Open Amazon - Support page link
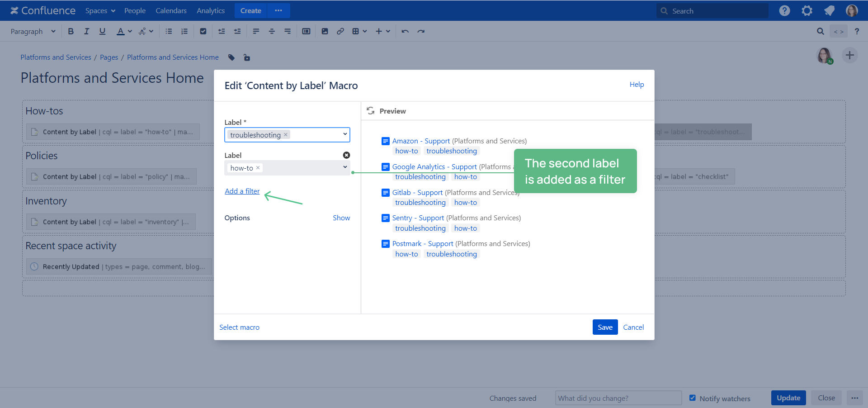 421,141
